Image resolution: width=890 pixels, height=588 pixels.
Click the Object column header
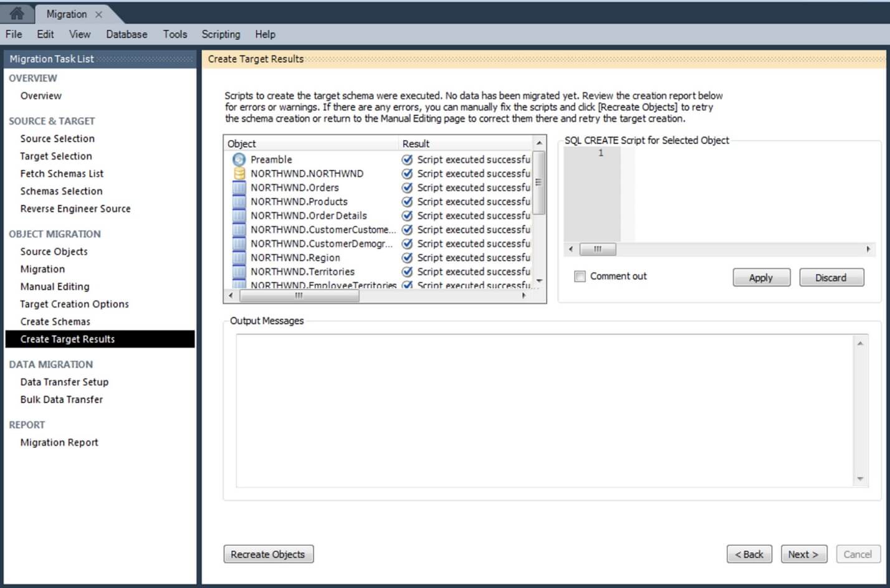click(311, 143)
